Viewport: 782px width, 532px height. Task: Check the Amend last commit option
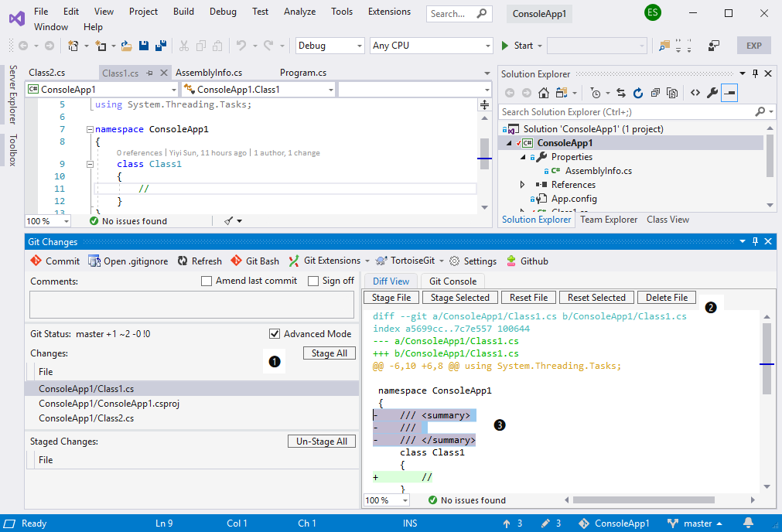click(206, 281)
